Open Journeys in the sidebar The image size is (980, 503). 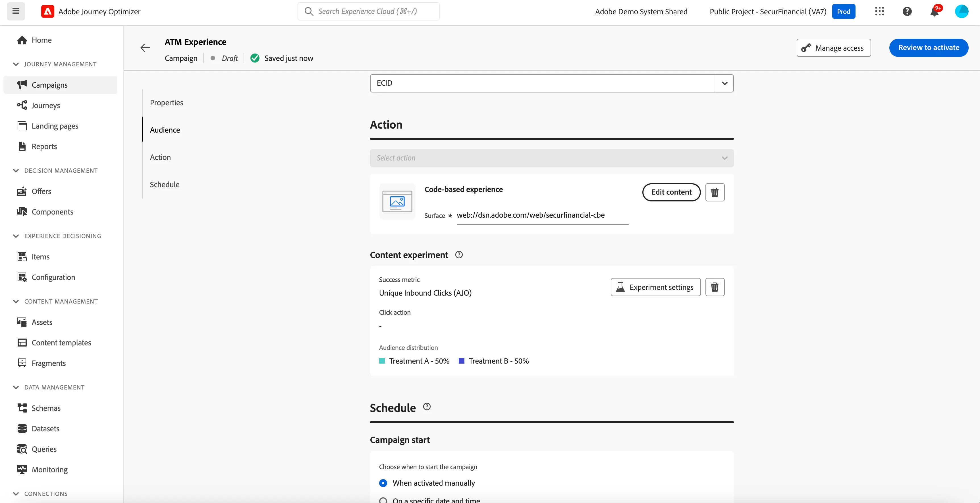point(60,106)
